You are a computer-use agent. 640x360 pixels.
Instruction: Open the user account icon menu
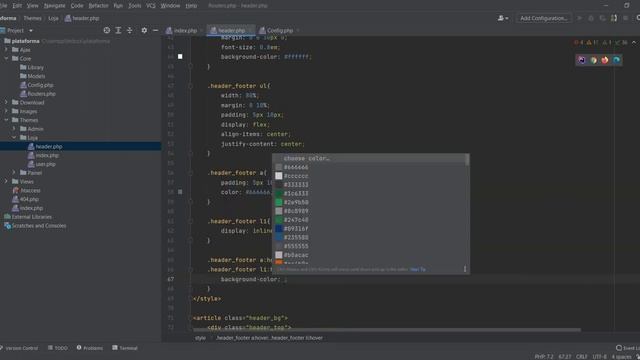[503, 18]
